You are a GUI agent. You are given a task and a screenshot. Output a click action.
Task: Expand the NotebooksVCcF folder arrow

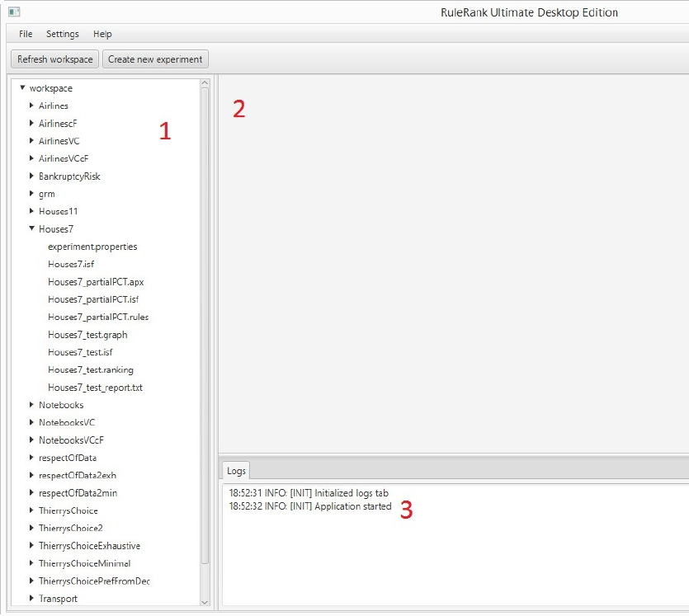point(31,440)
